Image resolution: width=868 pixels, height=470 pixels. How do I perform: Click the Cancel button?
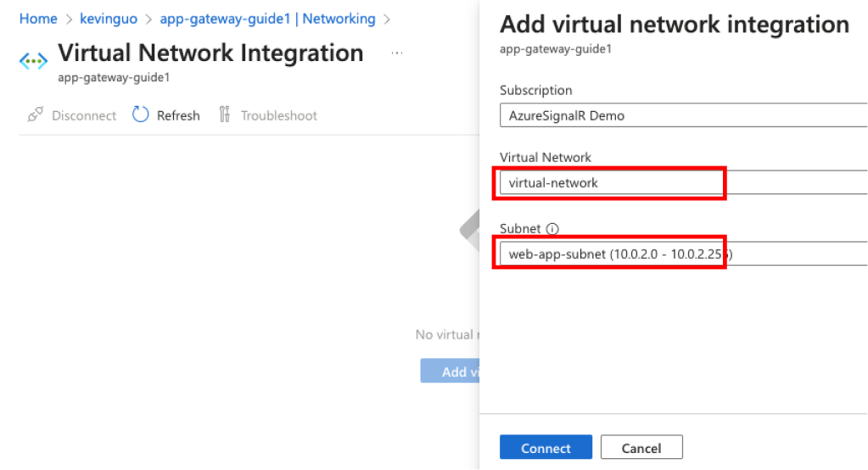click(x=641, y=448)
